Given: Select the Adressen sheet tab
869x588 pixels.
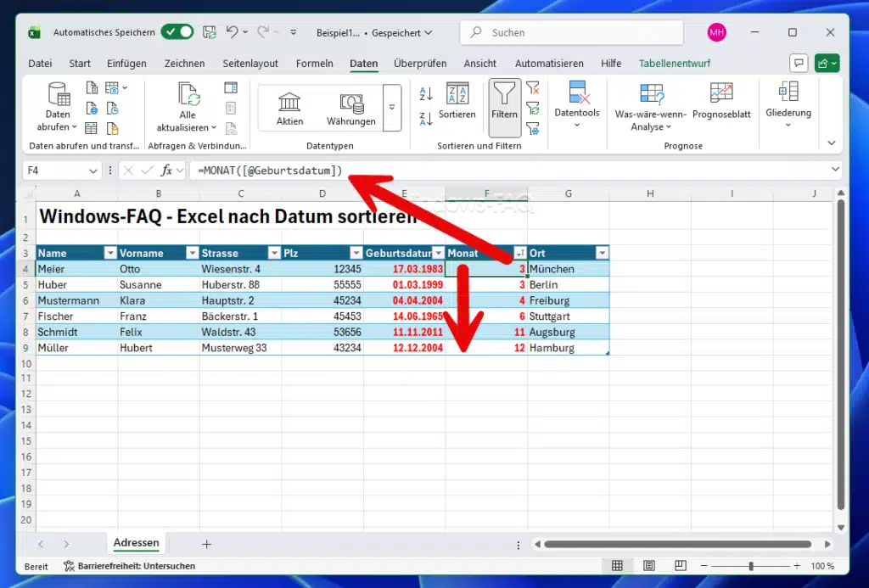Looking at the screenshot, I should coord(136,543).
